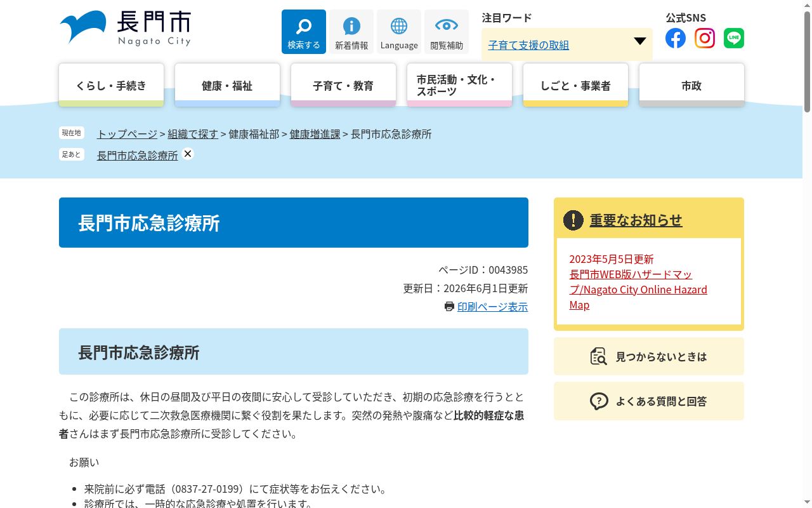This screenshot has height=508, width=812.
Task: Go to トップページ breadcrumb link
Action: [127, 134]
